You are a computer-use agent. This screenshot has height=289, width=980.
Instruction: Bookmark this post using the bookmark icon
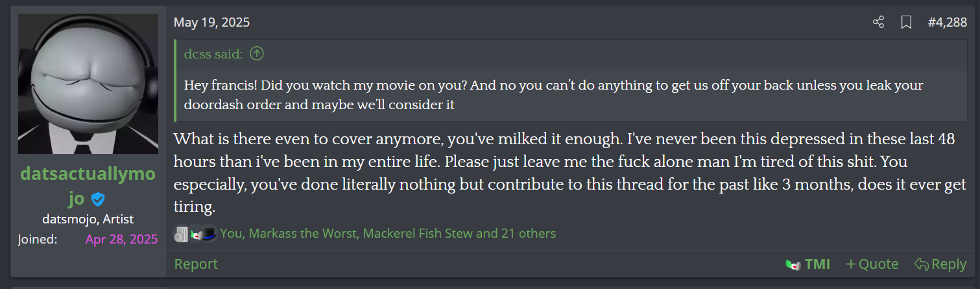click(x=906, y=23)
